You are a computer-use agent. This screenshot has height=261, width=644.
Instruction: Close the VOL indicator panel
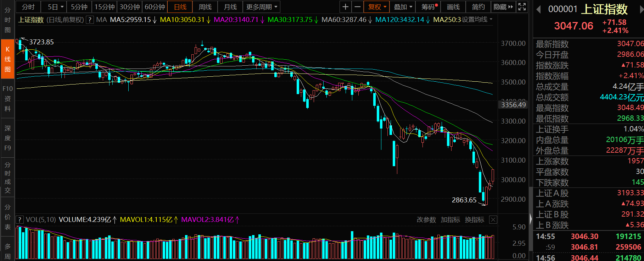(x=493, y=220)
